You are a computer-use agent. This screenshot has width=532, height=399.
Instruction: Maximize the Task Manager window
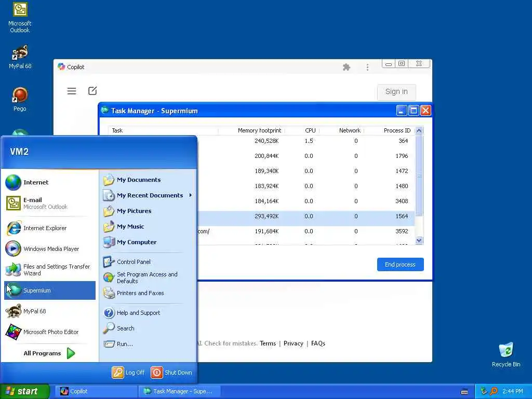414,110
